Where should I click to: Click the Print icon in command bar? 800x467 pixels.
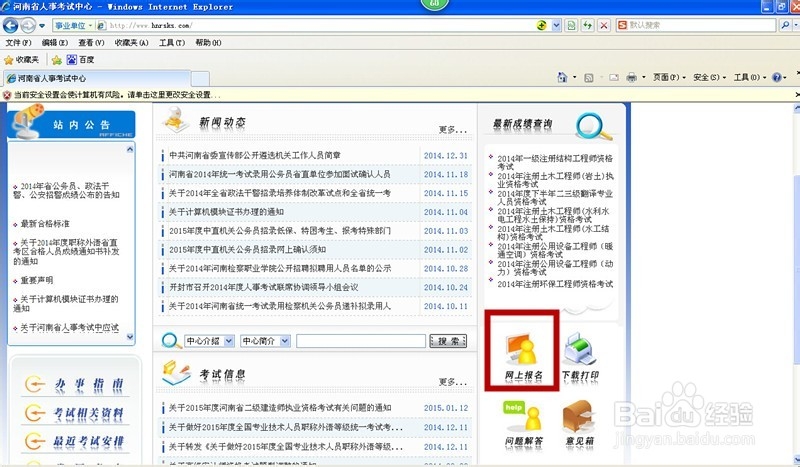coord(632,77)
